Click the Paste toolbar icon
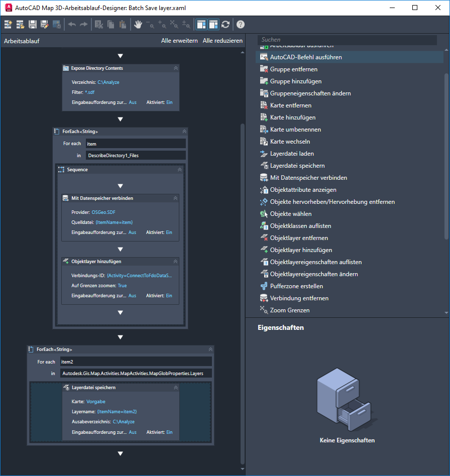450x476 pixels. [x=123, y=25]
